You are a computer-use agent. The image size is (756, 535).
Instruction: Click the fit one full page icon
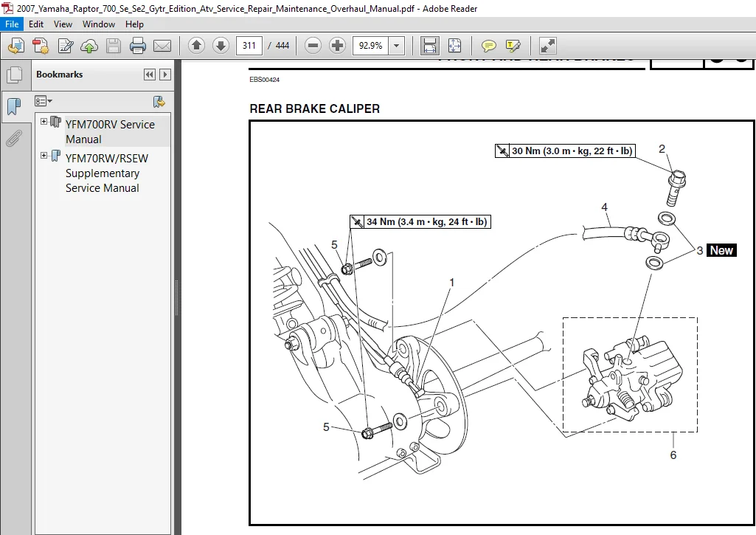(454, 45)
